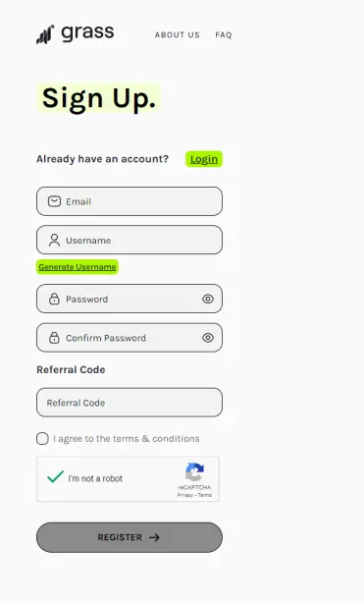
Task: Open the reCAPTCHA Terms link
Action: coord(205,495)
